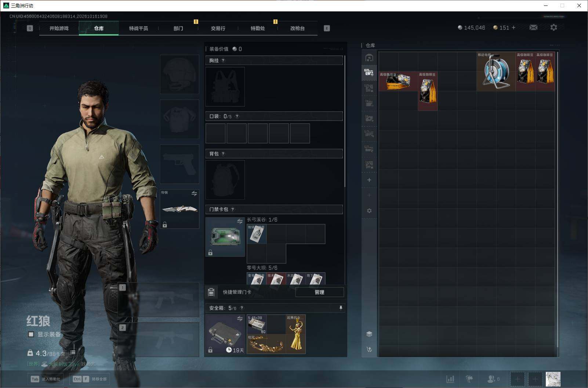This screenshot has width=588, height=388.
Task: Click the swap arrows on the knife slot
Action: pyautogui.click(x=194, y=193)
